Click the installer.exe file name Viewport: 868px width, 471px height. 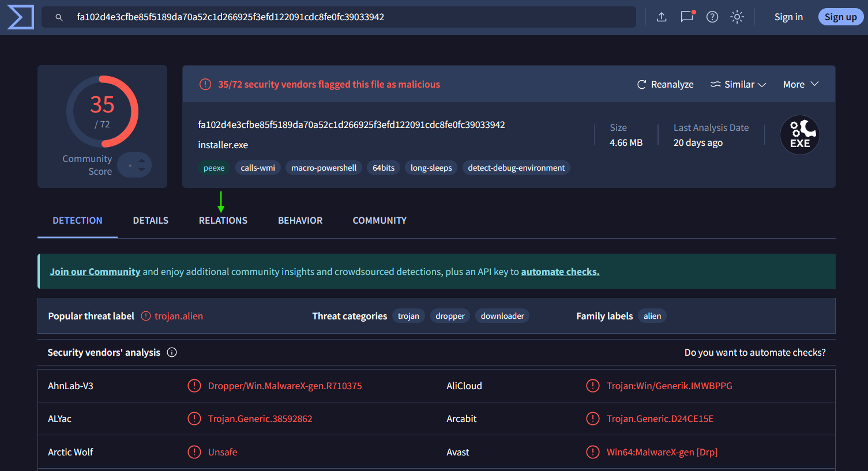[x=223, y=145]
